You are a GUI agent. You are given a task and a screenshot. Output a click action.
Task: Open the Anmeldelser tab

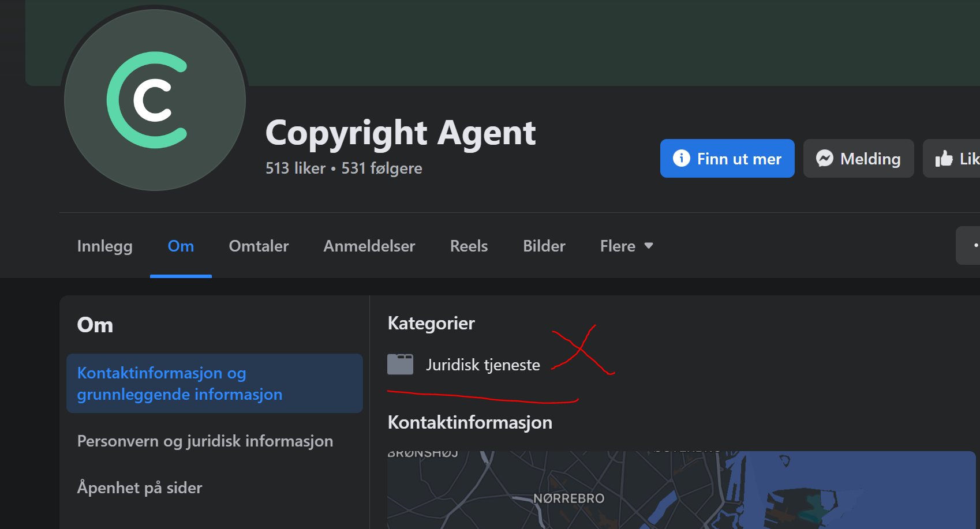pos(369,246)
